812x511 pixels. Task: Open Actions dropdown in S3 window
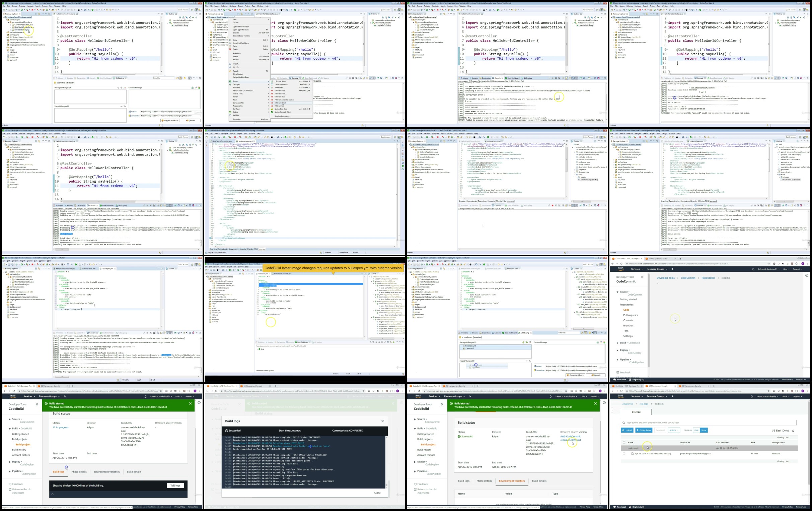(674, 430)
